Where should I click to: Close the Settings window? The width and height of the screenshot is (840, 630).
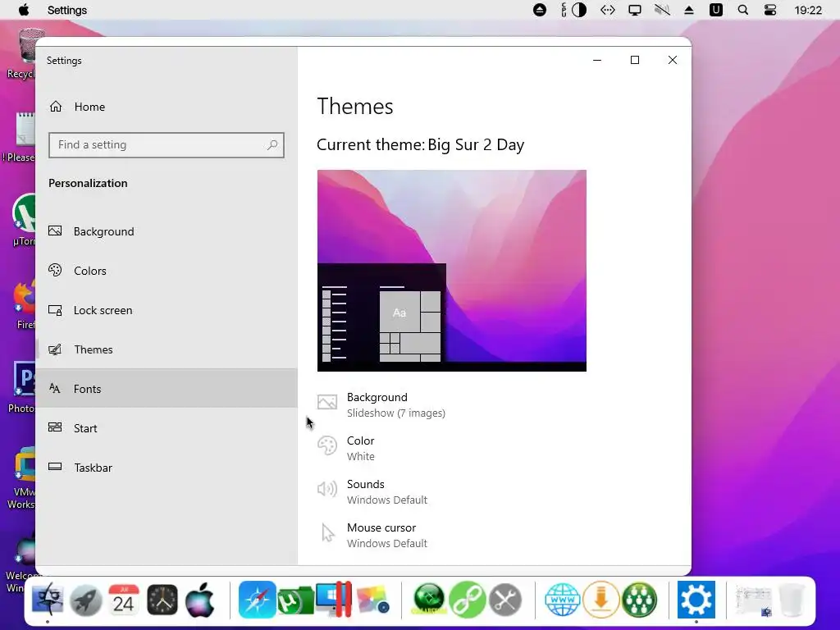(673, 60)
